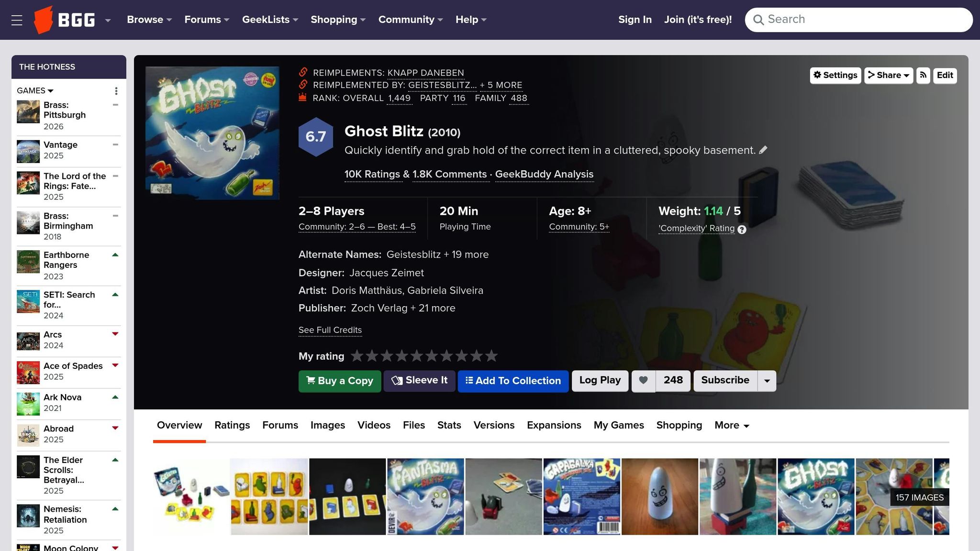Focus the Search field
The height and width of the screenshot is (551, 980).
858,20
